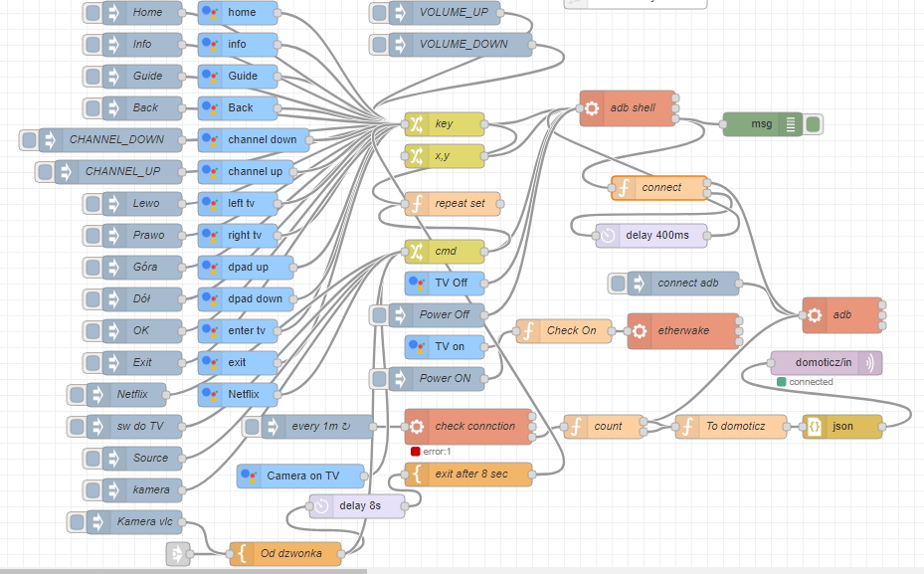Trigger the Power Off inject node button
This screenshot has height=574, width=924.
[379, 315]
